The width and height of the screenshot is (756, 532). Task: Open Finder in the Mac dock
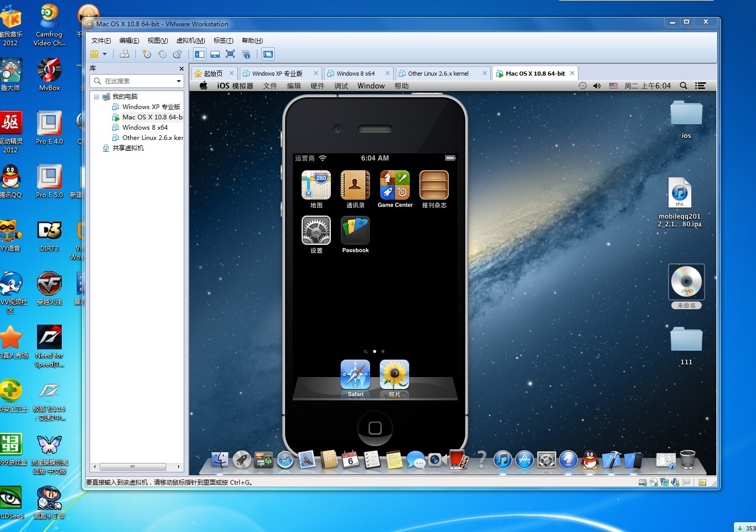point(220,459)
